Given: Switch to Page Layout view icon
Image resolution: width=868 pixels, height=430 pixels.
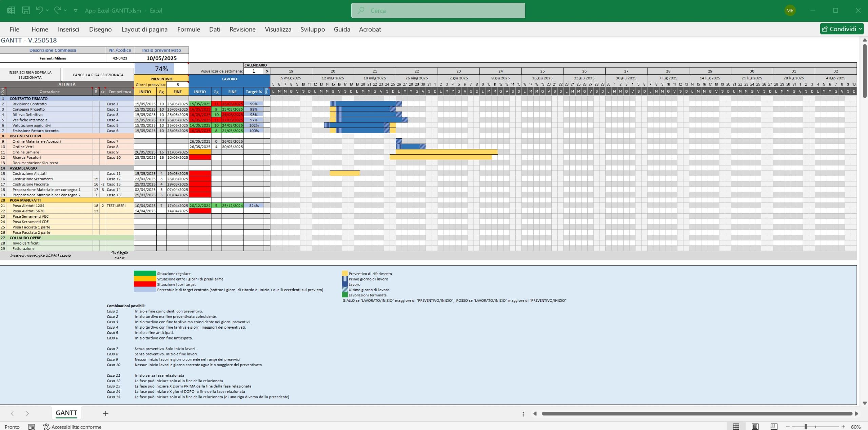Looking at the screenshot, I should (755, 427).
